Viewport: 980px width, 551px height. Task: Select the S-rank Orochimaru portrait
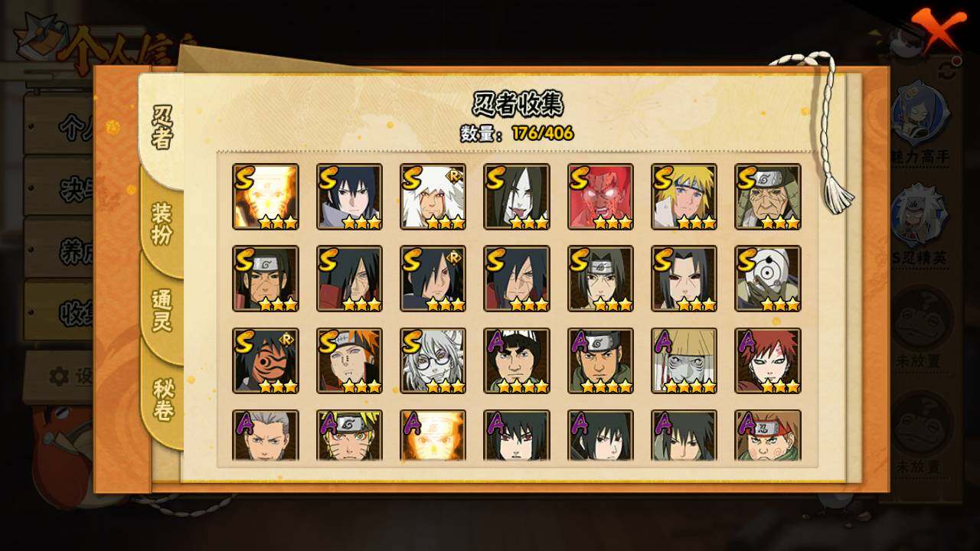(517, 197)
